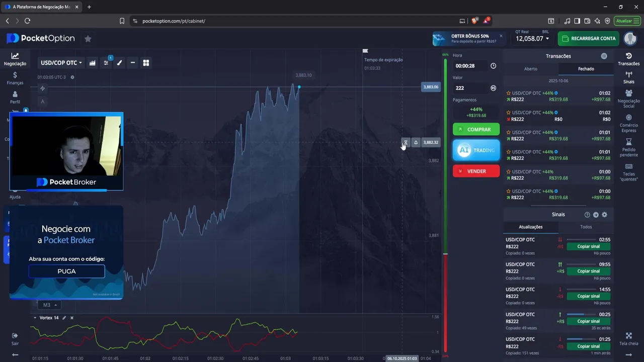Open Transações panel list icon

[604, 56]
